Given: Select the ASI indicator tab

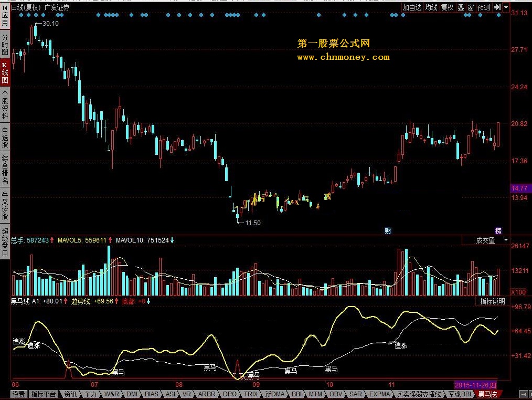Looking at the screenshot, I should click(x=171, y=394).
